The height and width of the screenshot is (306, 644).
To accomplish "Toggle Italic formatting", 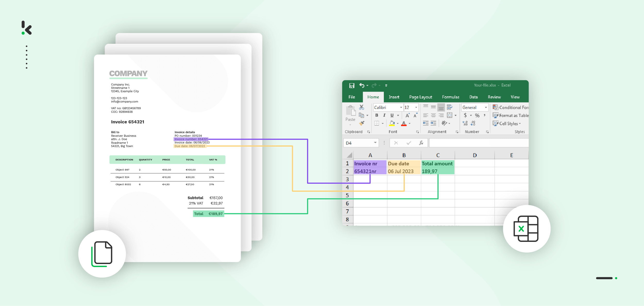I will click(x=384, y=115).
